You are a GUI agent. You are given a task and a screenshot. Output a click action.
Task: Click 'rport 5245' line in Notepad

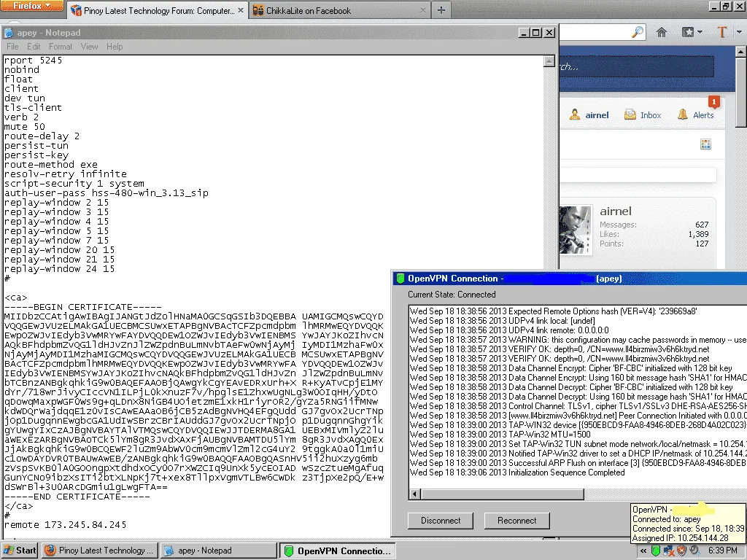[x=33, y=60]
